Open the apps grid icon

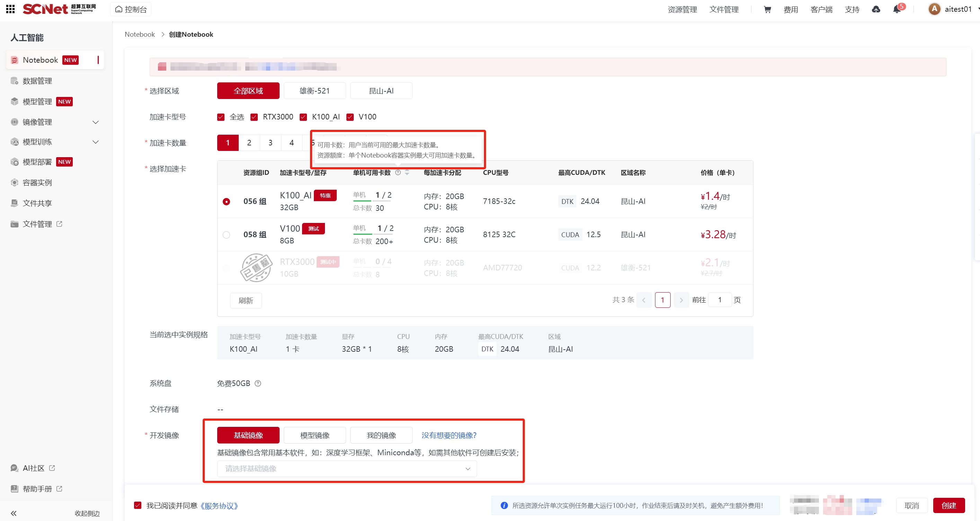(x=10, y=9)
